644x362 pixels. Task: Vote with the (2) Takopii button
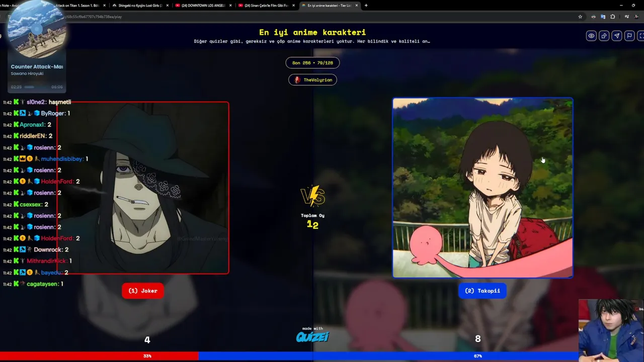pyautogui.click(x=482, y=291)
